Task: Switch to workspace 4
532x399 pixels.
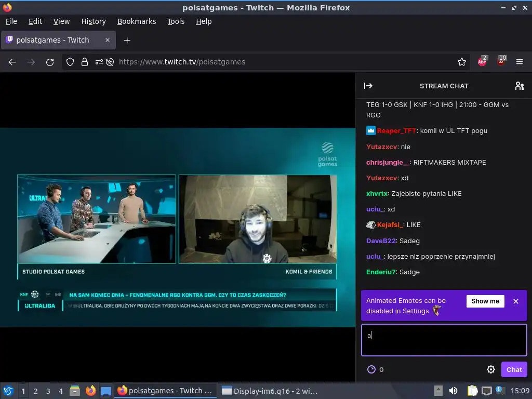Action: click(x=60, y=391)
